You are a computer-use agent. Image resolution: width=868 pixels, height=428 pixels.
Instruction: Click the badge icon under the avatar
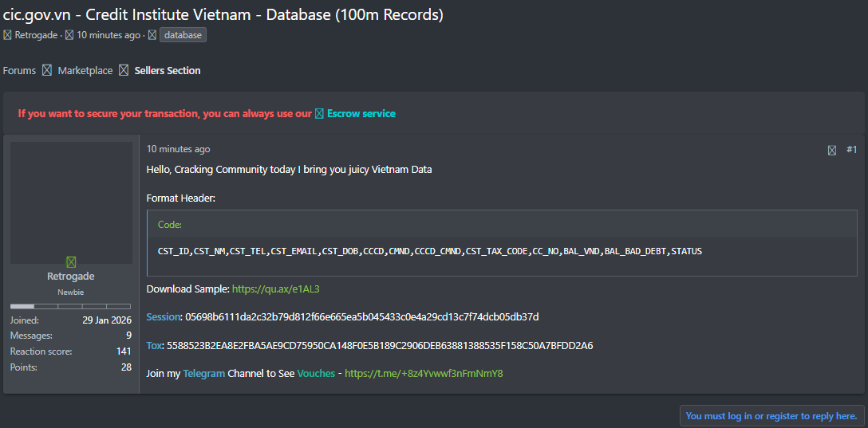pos(71,261)
